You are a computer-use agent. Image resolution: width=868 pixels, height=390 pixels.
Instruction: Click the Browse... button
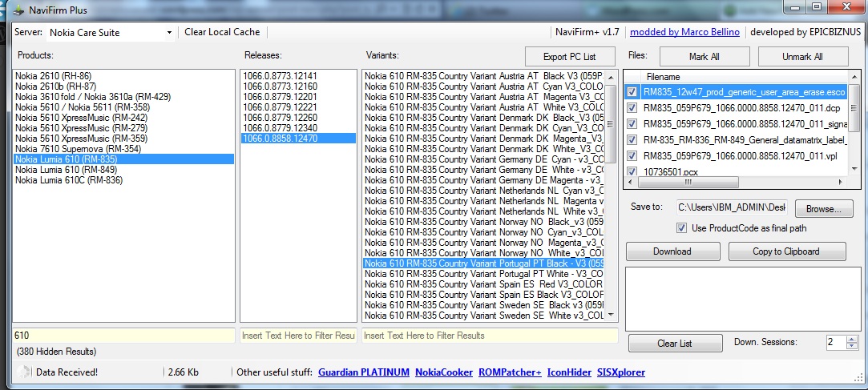(x=824, y=208)
